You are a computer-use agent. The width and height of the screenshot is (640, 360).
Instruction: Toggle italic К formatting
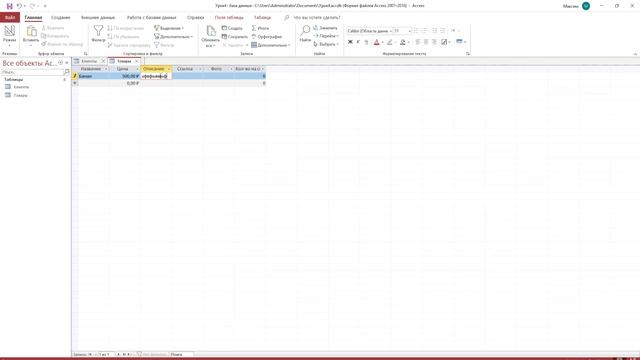pyautogui.click(x=358, y=42)
